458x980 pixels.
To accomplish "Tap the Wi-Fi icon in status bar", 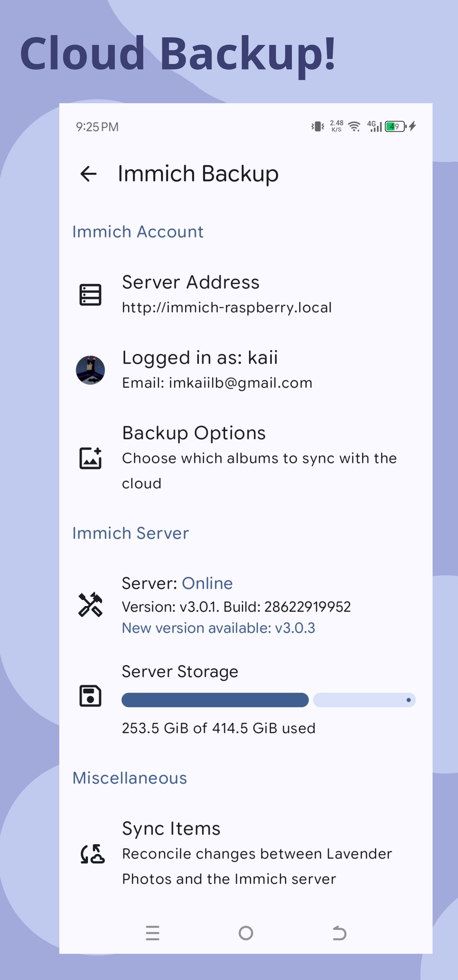I will (354, 126).
